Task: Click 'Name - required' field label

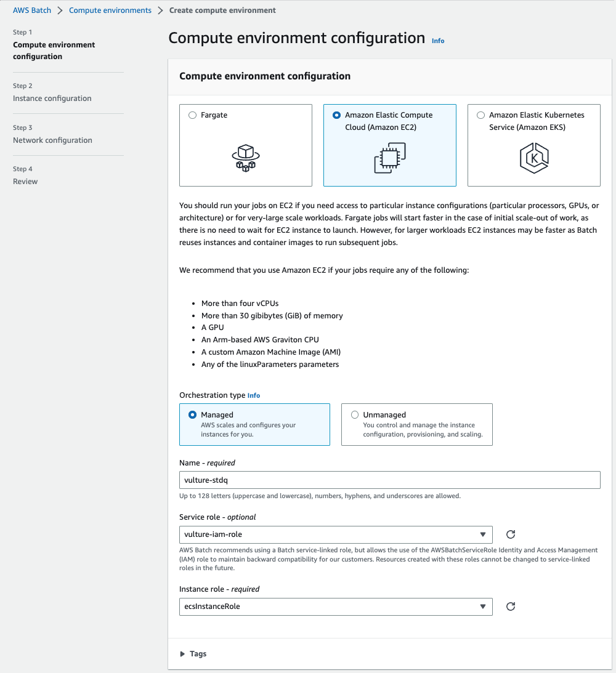Action: tap(208, 462)
